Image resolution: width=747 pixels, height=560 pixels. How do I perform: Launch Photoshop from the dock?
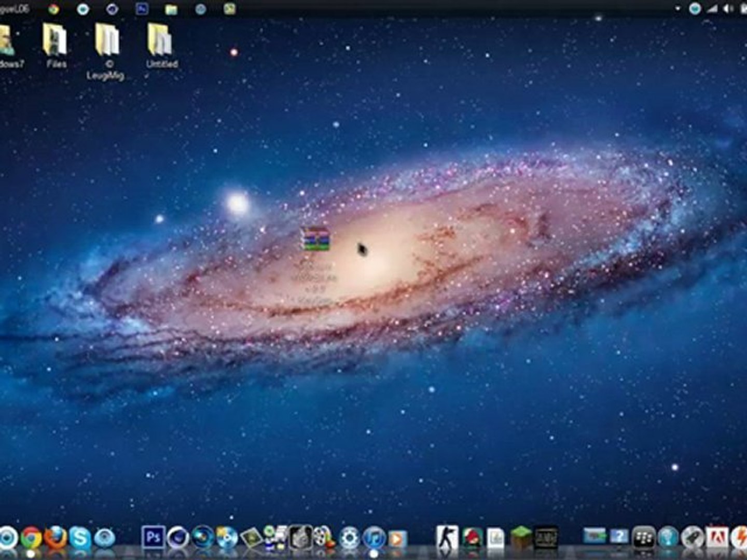pyautogui.click(x=153, y=537)
